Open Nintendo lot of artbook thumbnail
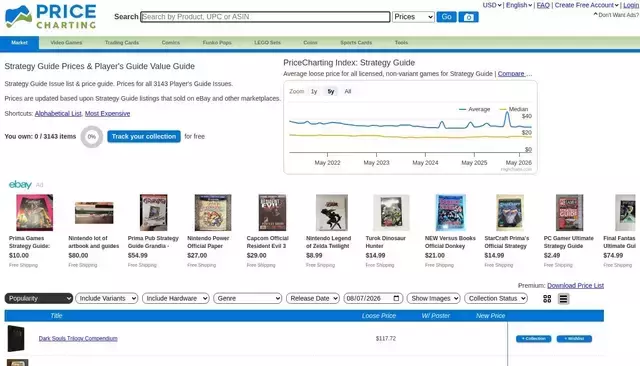 [x=94, y=213]
